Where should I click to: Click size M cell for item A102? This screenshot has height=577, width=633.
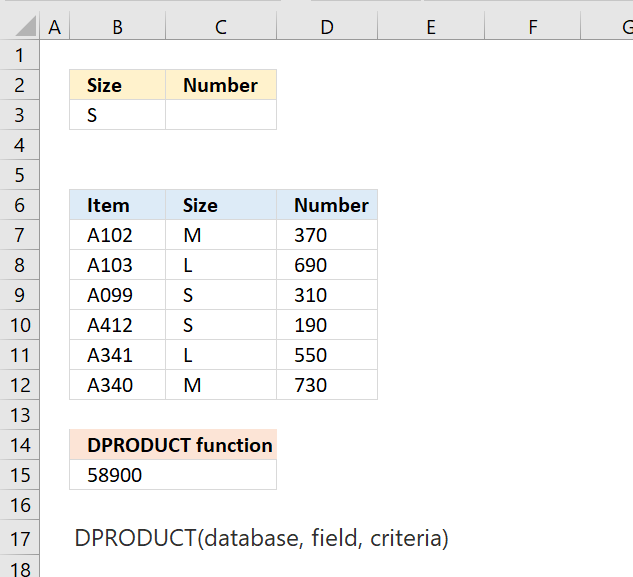pyautogui.click(x=221, y=235)
